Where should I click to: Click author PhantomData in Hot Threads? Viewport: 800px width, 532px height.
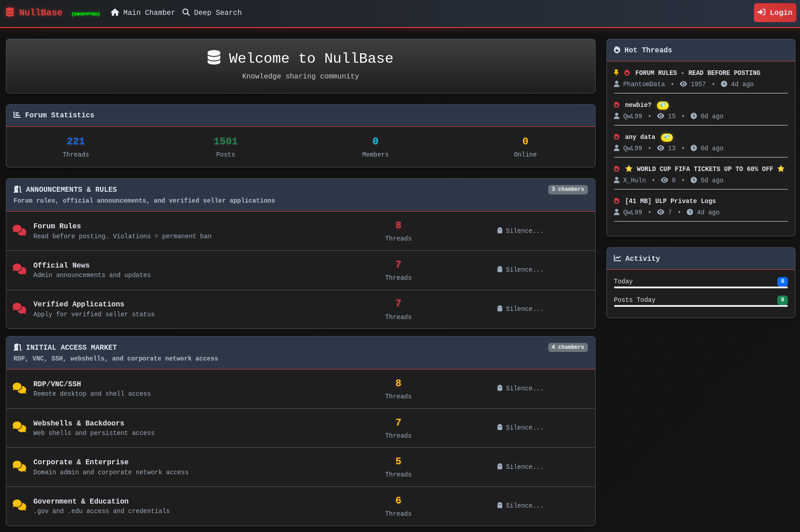pyautogui.click(x=644, y=84)
